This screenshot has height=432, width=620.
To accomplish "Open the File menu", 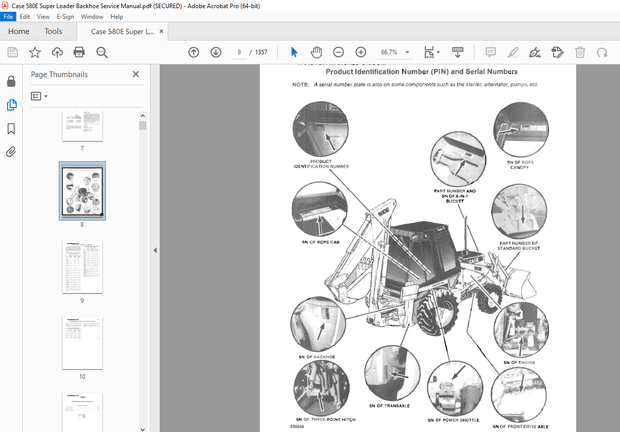I will coord(8,17).
